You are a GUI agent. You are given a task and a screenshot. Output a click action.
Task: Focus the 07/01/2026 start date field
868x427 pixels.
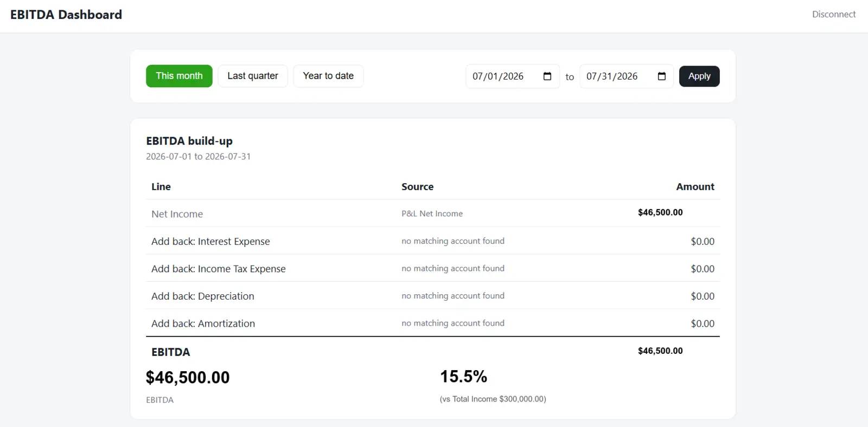513,76
